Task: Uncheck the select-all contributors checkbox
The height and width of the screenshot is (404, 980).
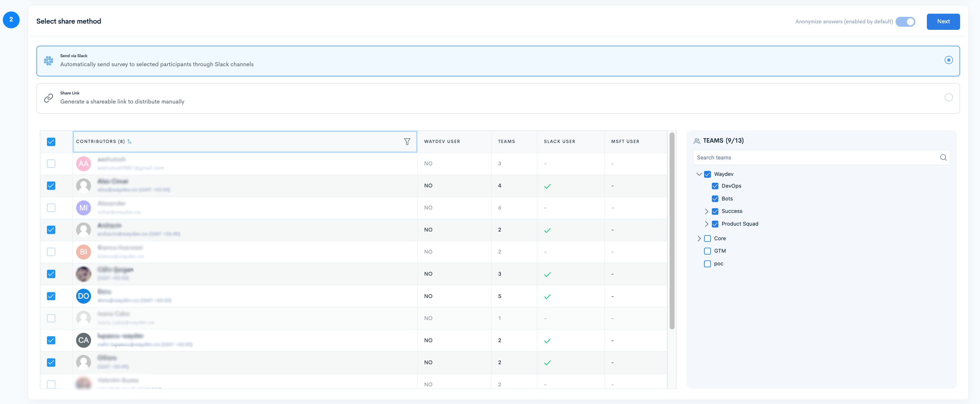Action: [x=51, y=141]
